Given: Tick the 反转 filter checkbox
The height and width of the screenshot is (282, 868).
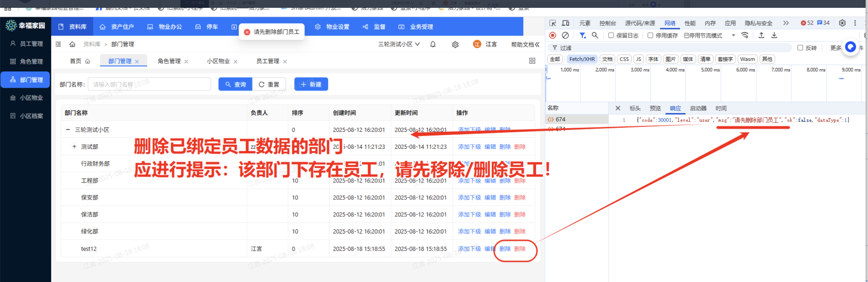Looking at the screenshot, I should coord(800,48).
